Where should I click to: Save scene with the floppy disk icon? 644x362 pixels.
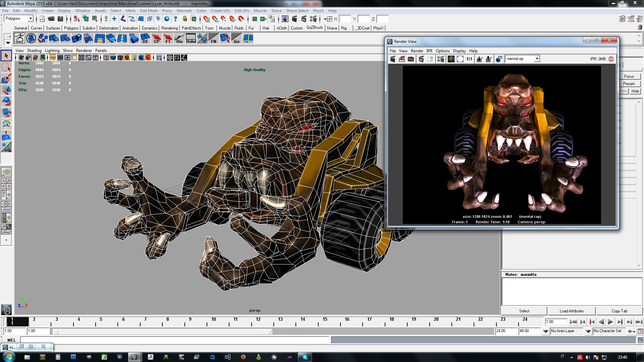pos(60,19)
